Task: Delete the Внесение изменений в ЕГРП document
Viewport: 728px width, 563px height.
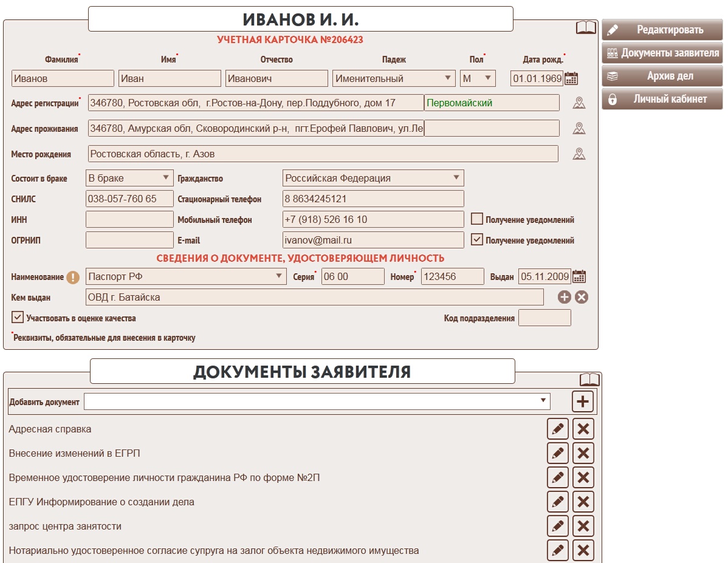Action: tap(583, 453)
